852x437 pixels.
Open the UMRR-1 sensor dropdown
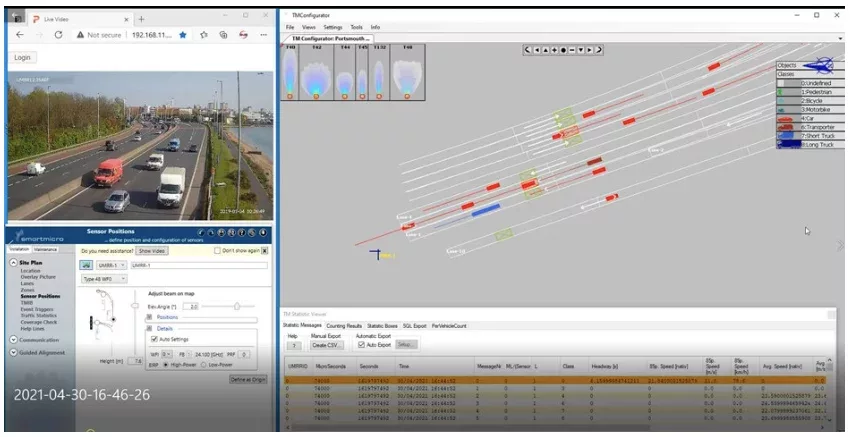[112, 266]
